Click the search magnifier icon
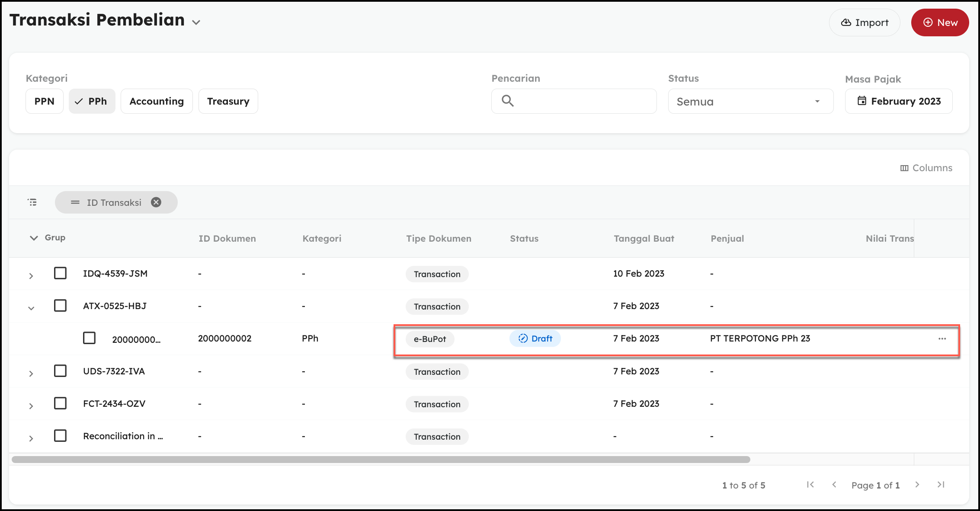The height and width of the screenshot is (511, 980). pyautogui.click(x=508, y=101)
